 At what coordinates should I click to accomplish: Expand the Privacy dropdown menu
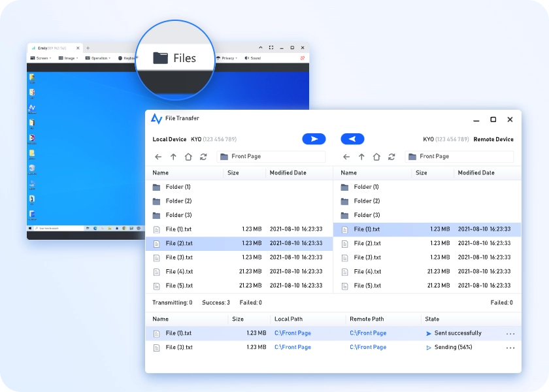click(x=227, y=58)
